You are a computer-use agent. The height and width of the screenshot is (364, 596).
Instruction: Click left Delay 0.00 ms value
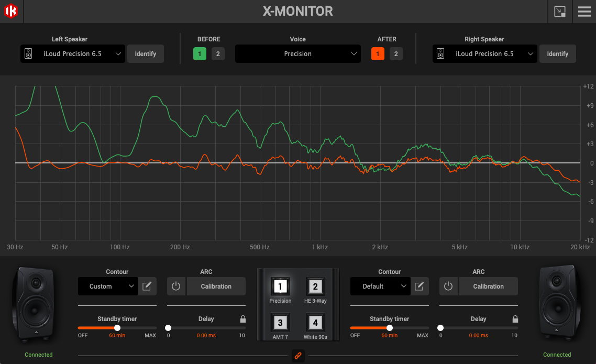click(206, 336)
